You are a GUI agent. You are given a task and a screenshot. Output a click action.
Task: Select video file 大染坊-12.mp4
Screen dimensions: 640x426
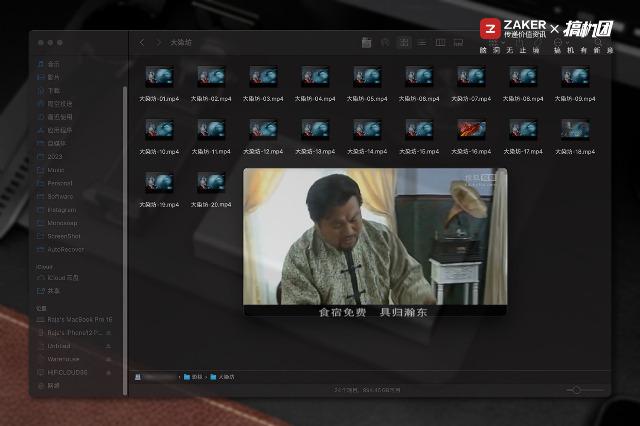(263, 137)
